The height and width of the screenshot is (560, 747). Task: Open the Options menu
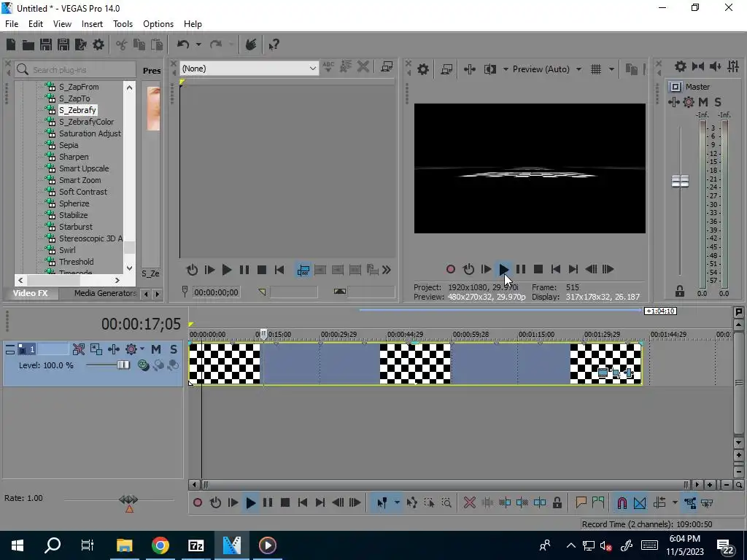click(x=158, y=24)
